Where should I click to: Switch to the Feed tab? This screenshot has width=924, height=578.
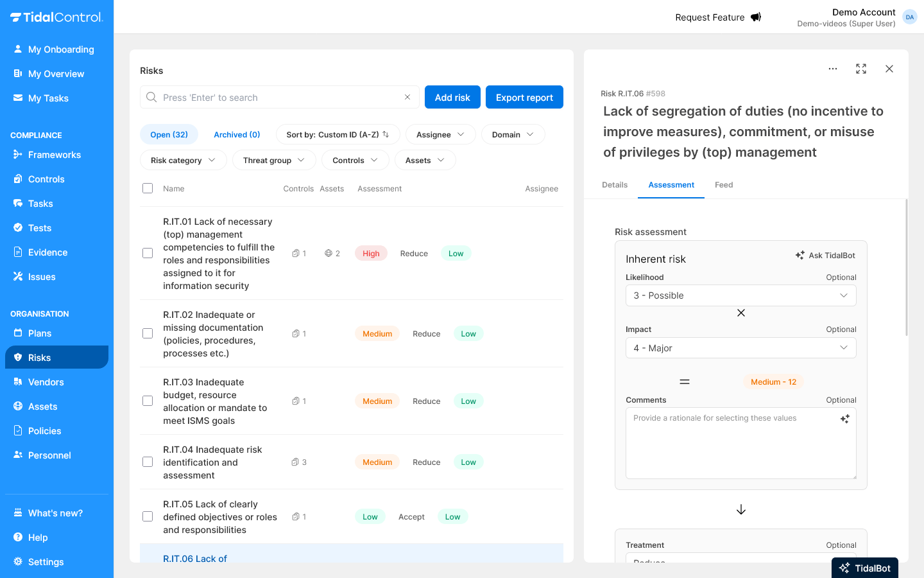[724, 185]
